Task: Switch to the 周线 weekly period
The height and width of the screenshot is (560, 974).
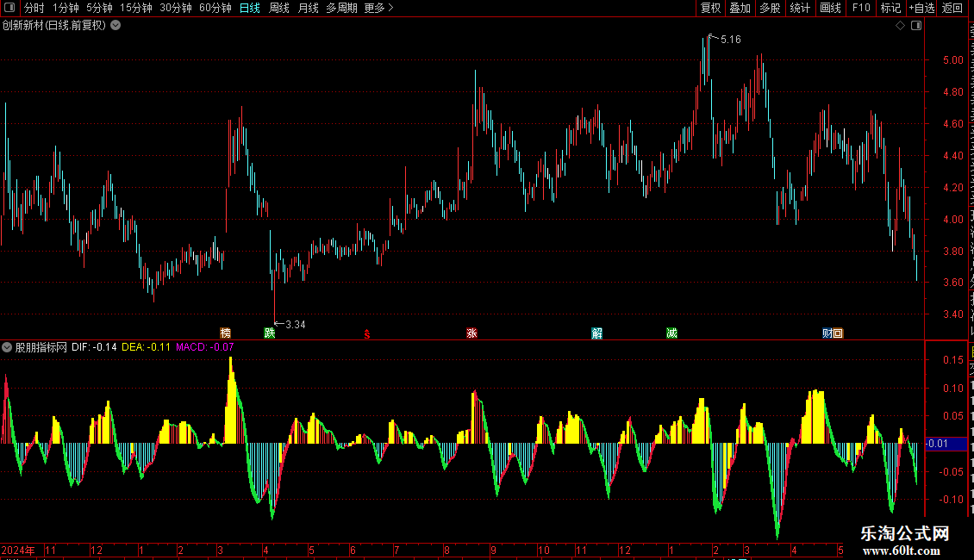Action: 279,8
